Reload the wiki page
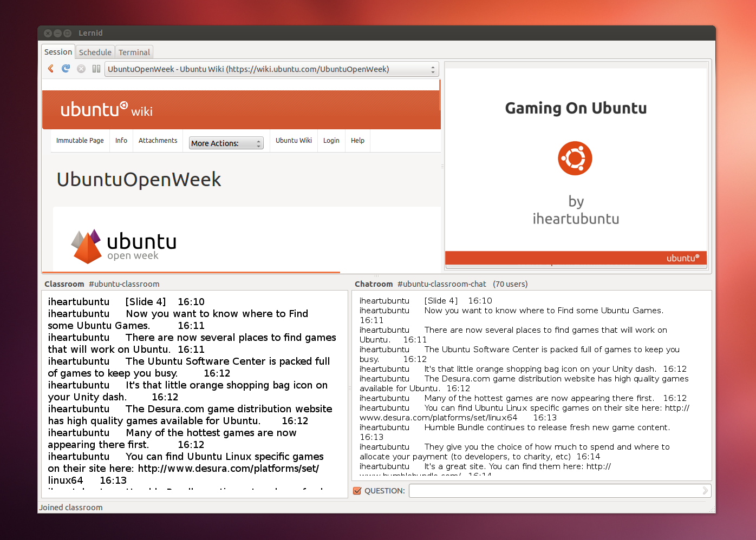Viewport: 756px width, 540px height. pyautogui.click(x=66, y=69)
